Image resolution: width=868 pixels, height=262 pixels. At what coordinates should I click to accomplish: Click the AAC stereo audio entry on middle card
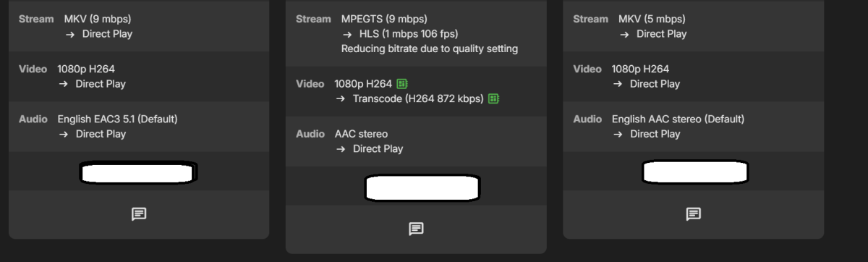[361, 134]
